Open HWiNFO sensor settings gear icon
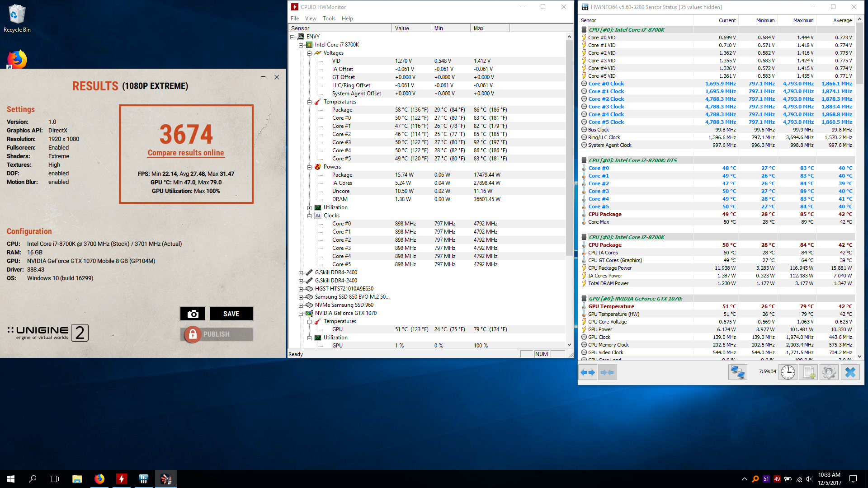The height and width of the screenshot is (488, 868). point(829,372)
